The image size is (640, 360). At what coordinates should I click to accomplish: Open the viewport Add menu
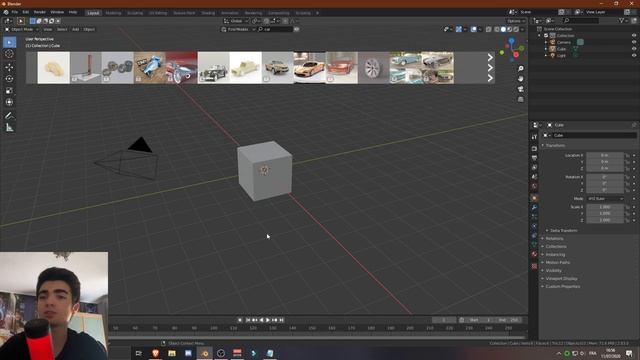[x=76, y=29]
